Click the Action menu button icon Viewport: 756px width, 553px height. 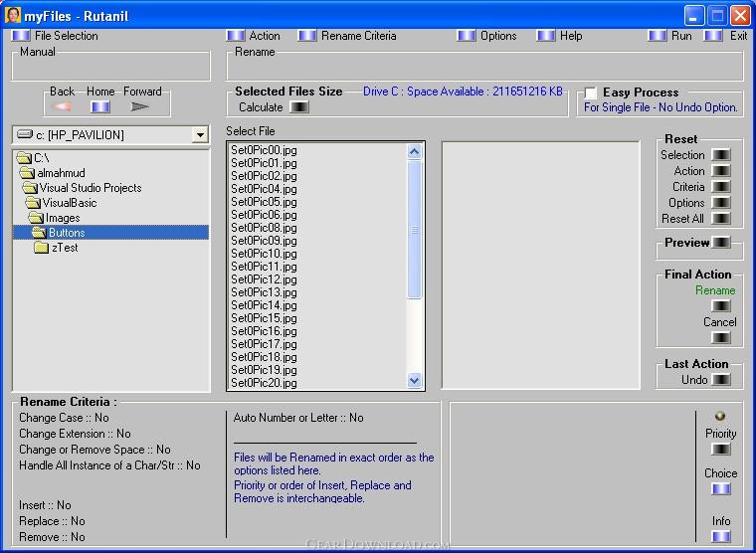point(236,36)
